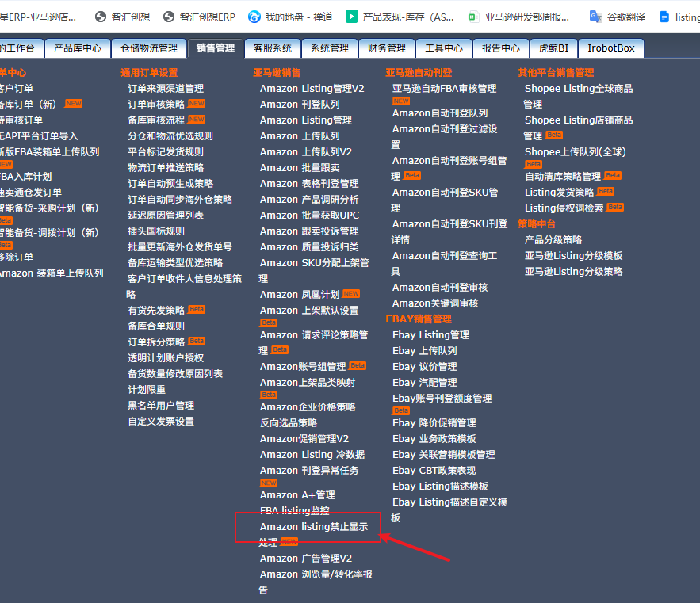Open Amazon Listing 冷数据 link
Screen dimensions: 700x603
(312, 454)
